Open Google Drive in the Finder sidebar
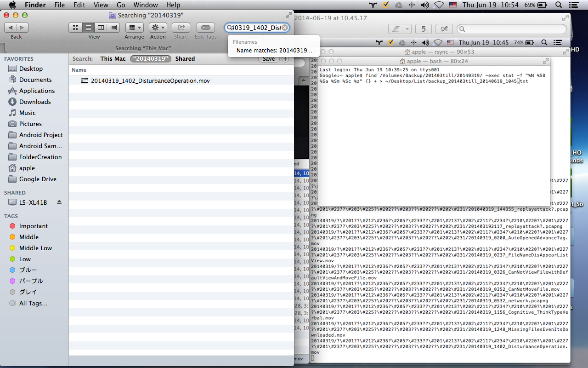Screen dimensions: 588x368 pos(38,179)
